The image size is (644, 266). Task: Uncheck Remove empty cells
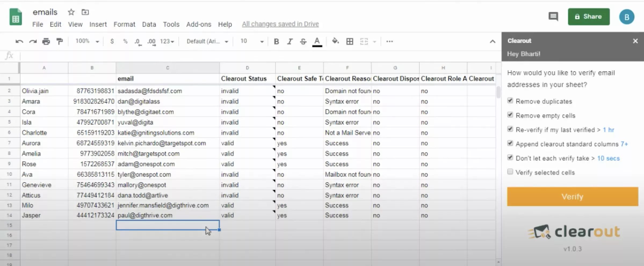click(x=510, y=115)
